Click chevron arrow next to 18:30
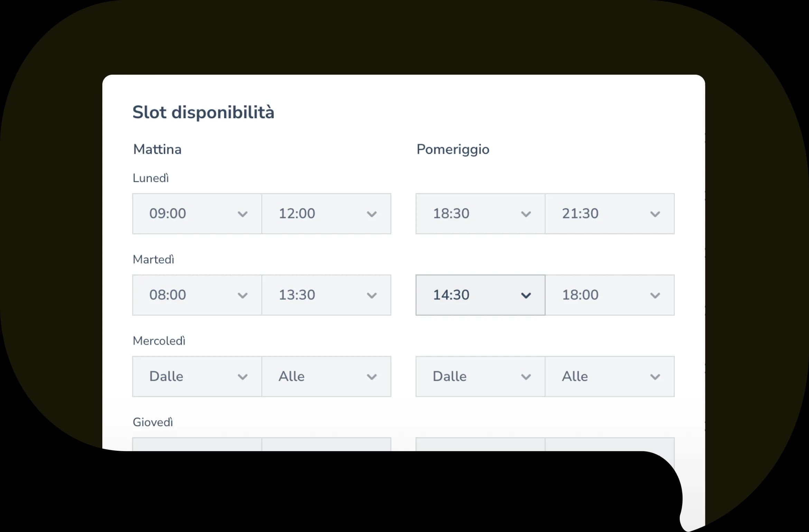This screenshot has height=532, width=809. [x=526, y=214]
